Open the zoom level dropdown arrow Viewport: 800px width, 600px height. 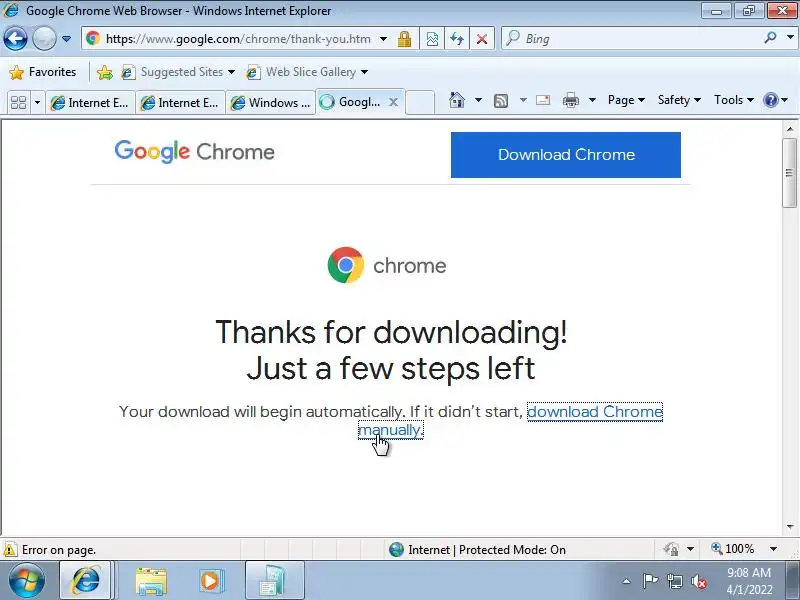tap(773, 549)
